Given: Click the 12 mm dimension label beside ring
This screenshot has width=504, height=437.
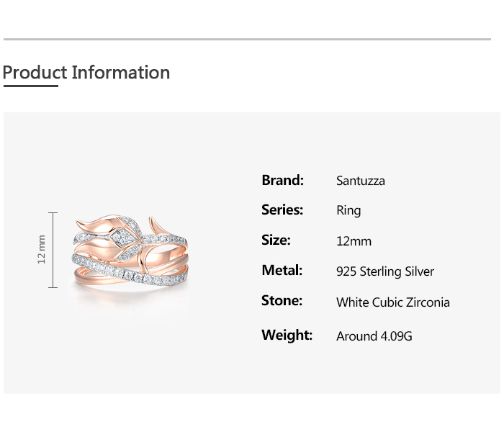Looking at the screenshot, I should coord(42,250).
